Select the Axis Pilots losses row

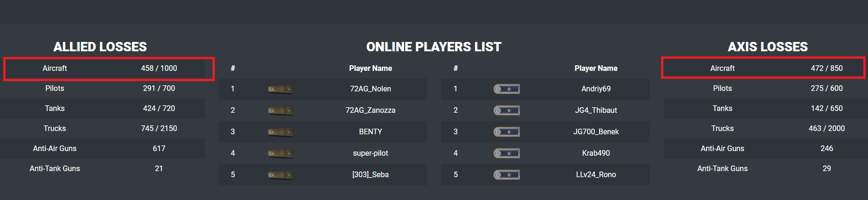pos(765,89)
